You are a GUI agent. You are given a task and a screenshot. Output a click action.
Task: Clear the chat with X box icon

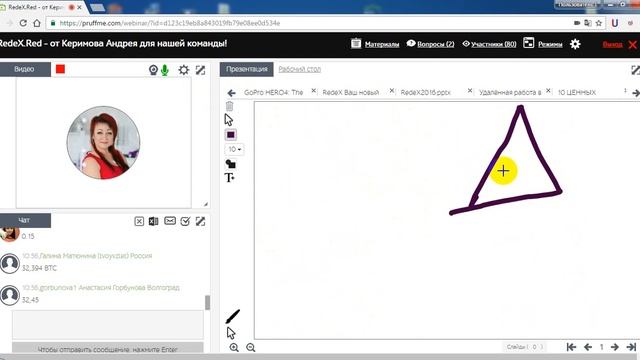coord(139,221)
